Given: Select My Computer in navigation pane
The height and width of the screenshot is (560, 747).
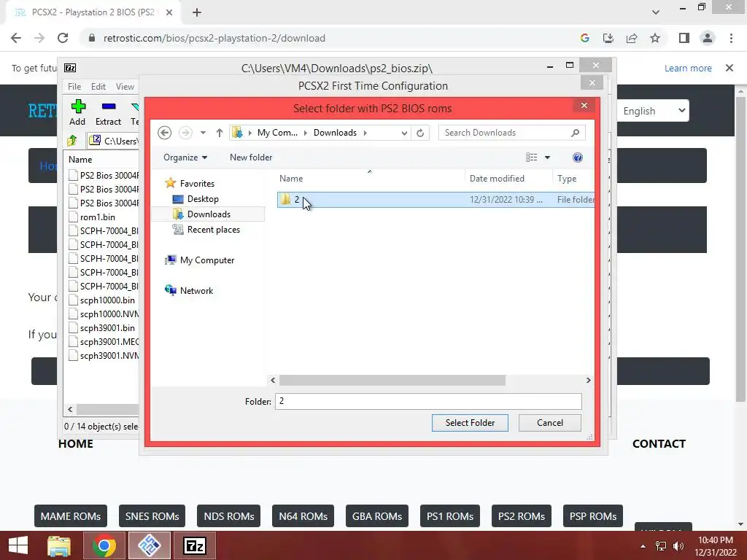Looking at the screenshot, I should pyautogui.click(x=207, y=260).
